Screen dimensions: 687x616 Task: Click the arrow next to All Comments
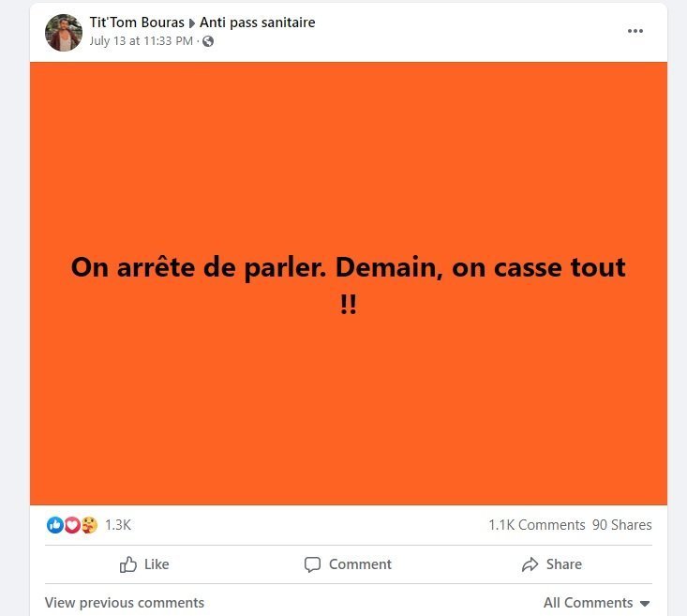(644, 604)
